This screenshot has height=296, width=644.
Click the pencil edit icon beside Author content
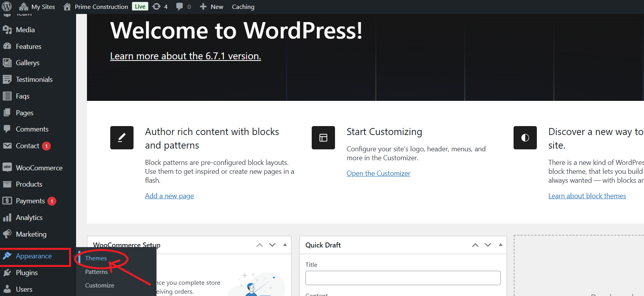click(x=122, y=138)
